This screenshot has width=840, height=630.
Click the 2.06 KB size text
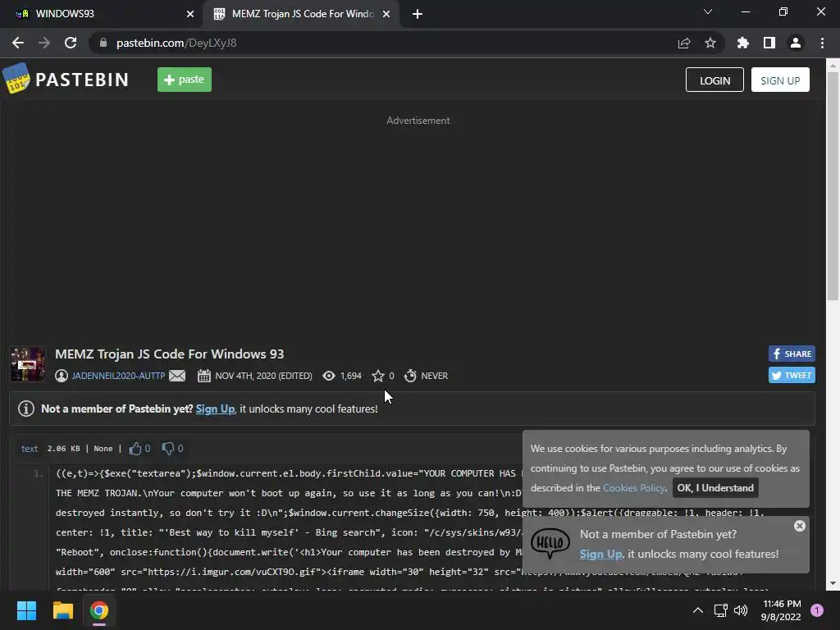pos(63,449)
